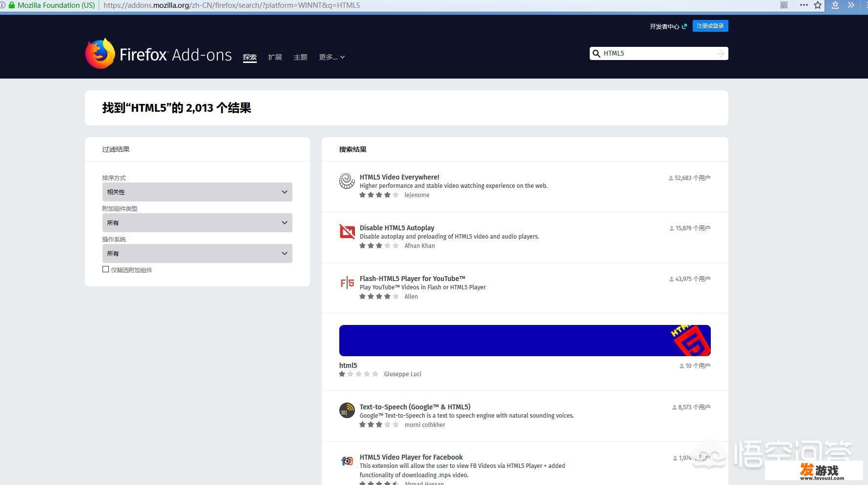Open Disable HTML5 Autoplay add-on icon
Viewport: 868px width, 485px height.
tap(347, 232)
